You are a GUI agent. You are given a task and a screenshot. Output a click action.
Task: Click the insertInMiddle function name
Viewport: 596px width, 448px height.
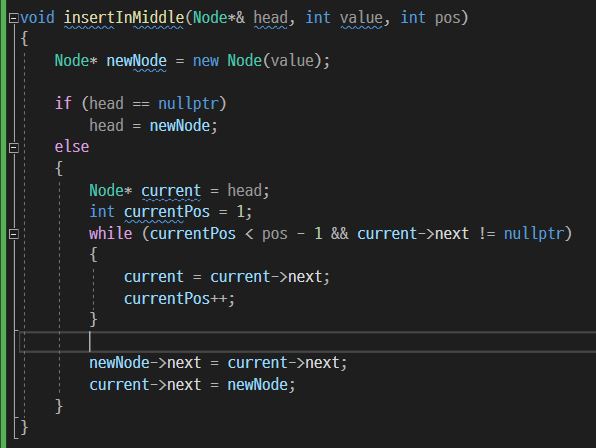point(124,17)
